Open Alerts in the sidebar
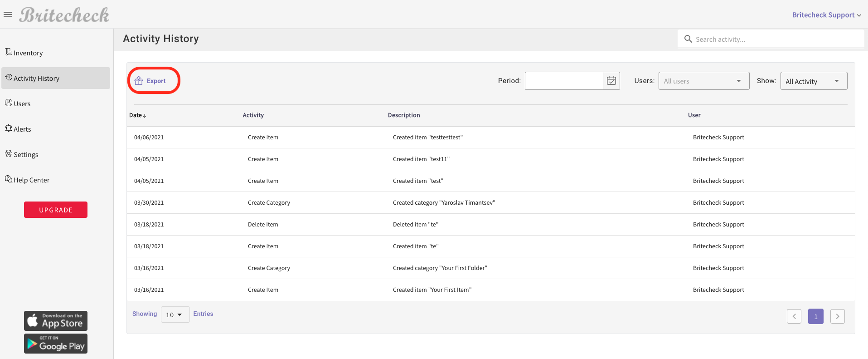868x359 pixels. [56, 129]
